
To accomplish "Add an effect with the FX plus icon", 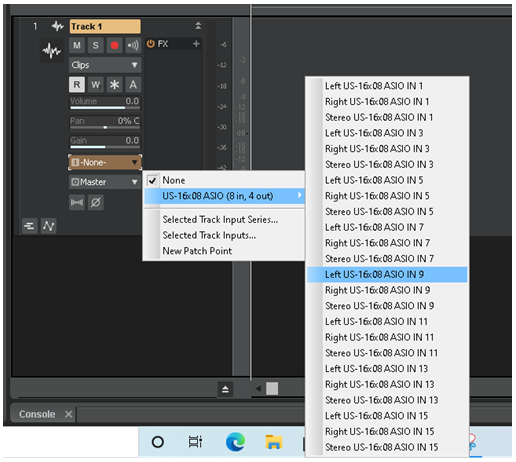I will click(x=196, y=44).
